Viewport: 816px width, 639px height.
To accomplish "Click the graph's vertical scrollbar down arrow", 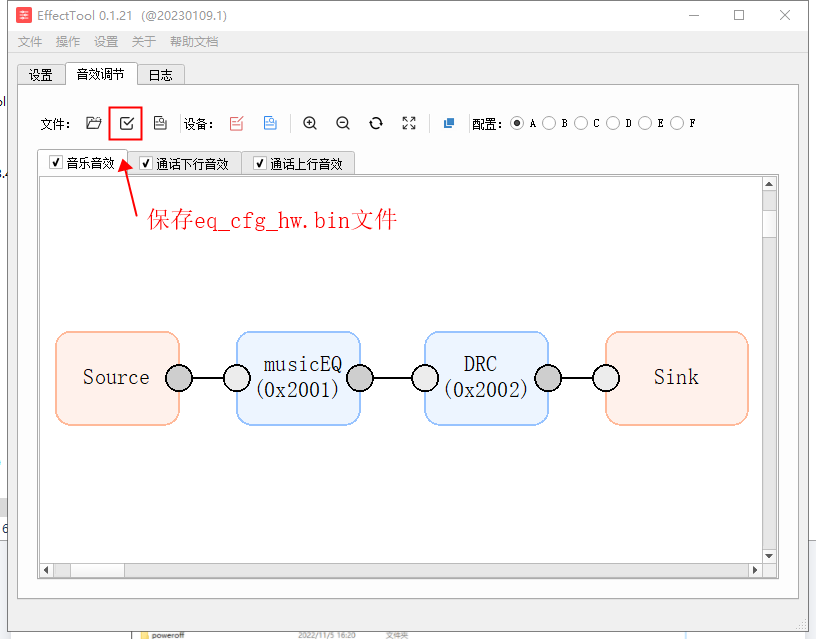I will [x=769, y=556].
